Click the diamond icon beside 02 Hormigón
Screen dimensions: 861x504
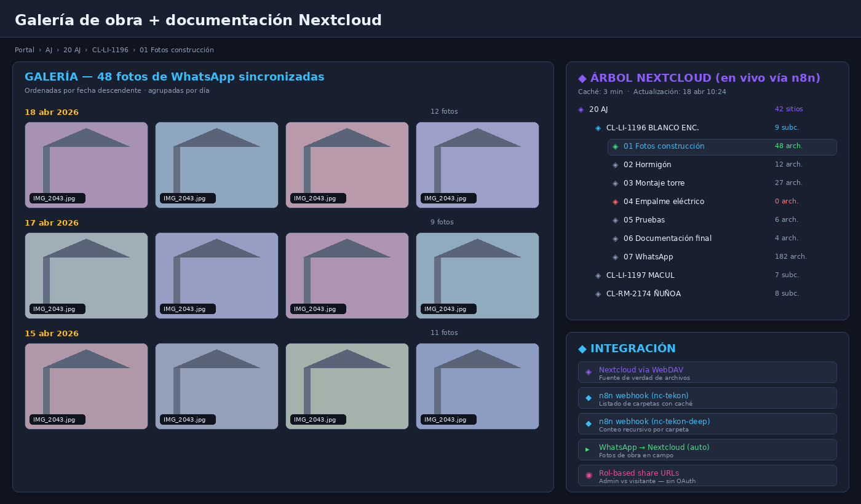615,165
